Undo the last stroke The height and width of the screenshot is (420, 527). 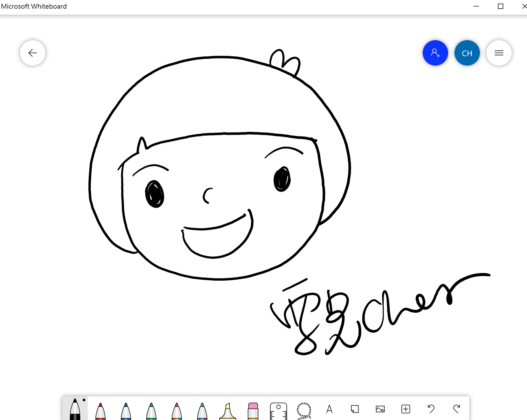[431, 409]
